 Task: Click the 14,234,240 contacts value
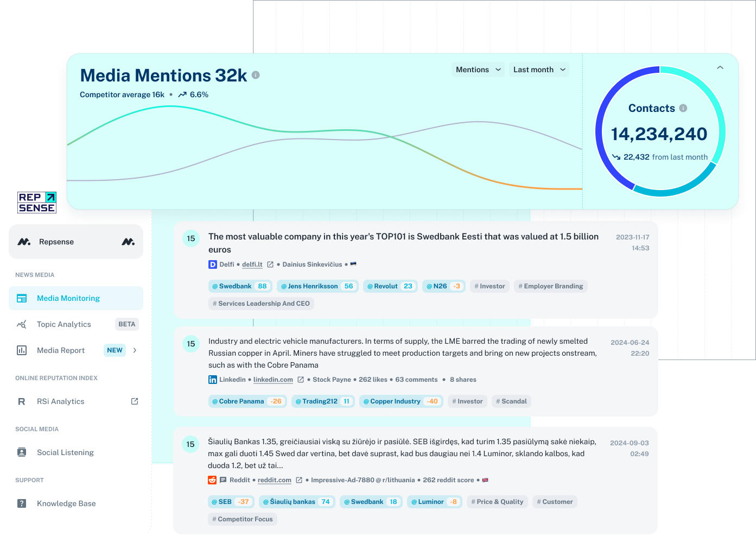pyautogui.click(x=659, y=134)
